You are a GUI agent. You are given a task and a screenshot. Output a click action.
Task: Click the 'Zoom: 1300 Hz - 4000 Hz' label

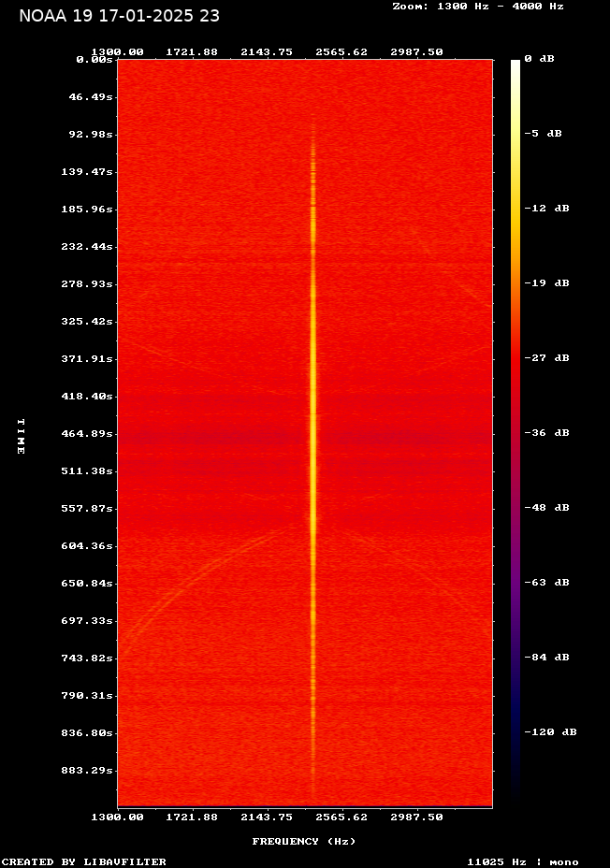pos(478,7)
